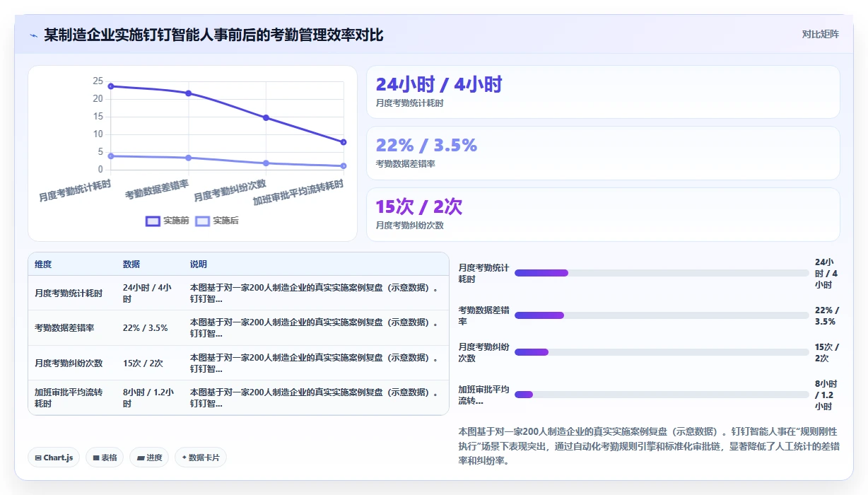Screen dimensions: 868x495
Task: Click the Chart.js tag icon
Action: coord(38,458)
